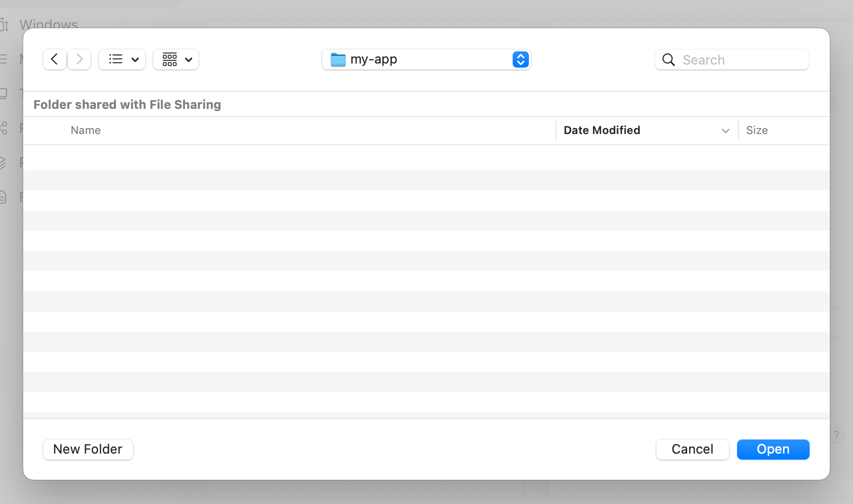Click the magnifying glass in the search field
The height and width of the screenshot is (504, 853).
point(668,59)
